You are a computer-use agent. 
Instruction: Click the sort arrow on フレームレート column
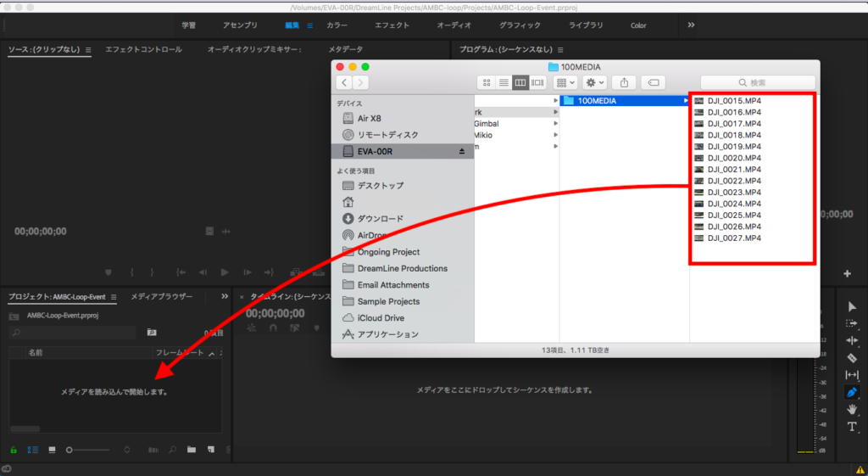pyautogui.click(x=211, y=353)
